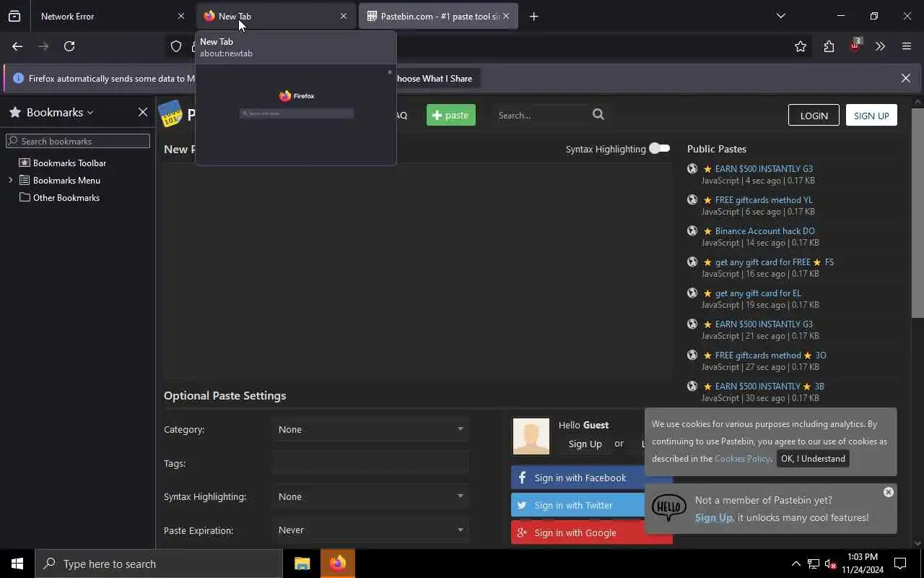Open File Explorer from taskbar
The height and width of the screenshot is (578, 924).
(x=302, y=564)
